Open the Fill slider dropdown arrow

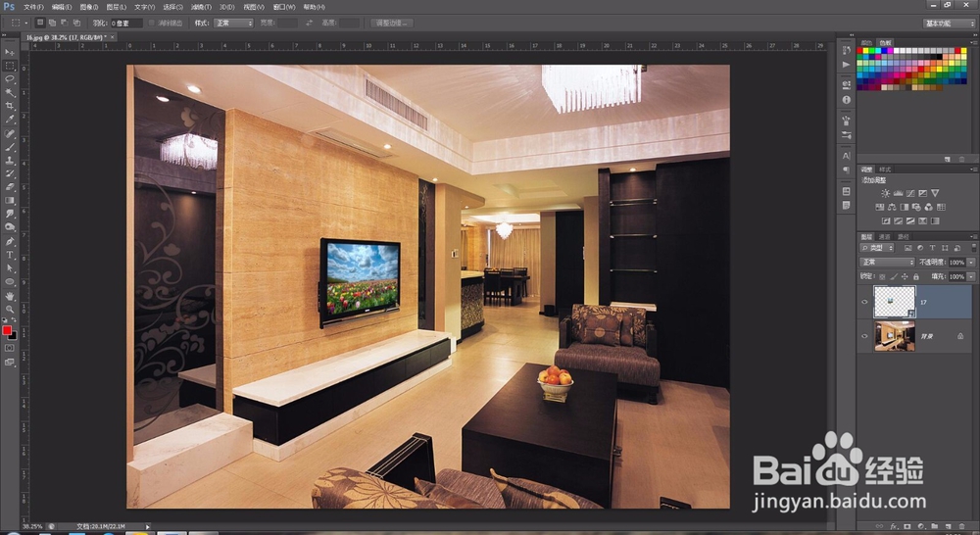click(971, 276)
